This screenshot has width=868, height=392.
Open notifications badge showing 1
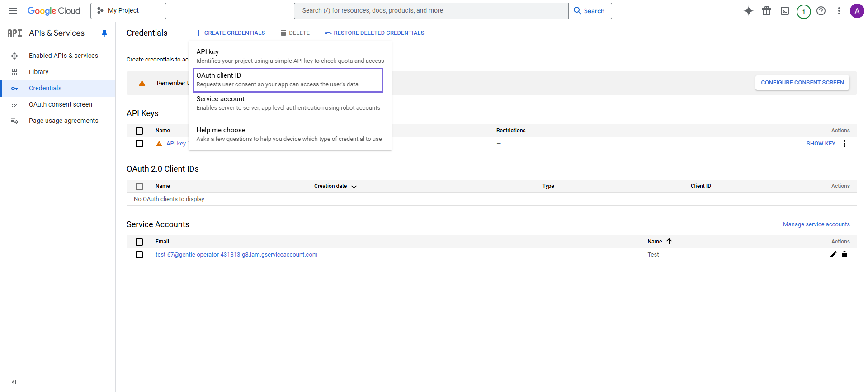803,11
